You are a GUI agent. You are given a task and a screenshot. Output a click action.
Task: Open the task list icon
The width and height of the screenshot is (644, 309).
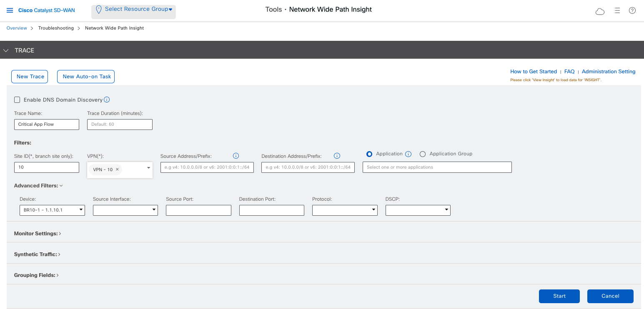(x=617, y=11)
